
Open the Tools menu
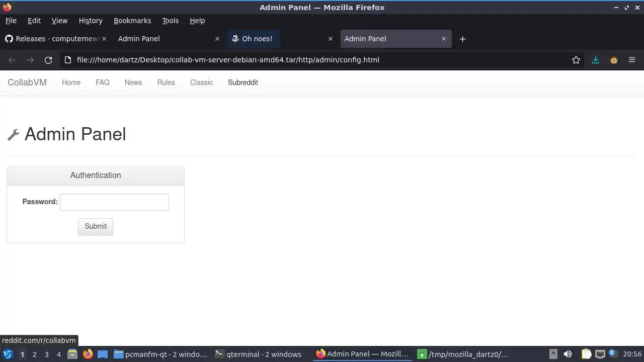171,21
